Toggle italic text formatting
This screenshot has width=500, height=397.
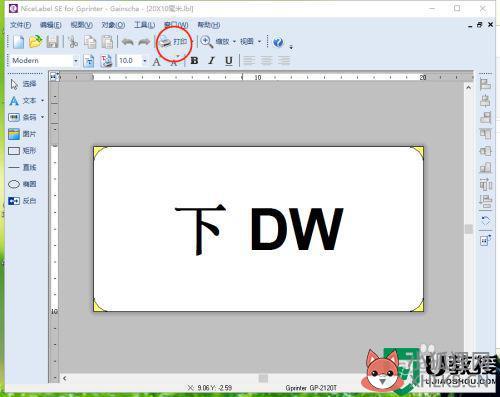coord(211,61)
